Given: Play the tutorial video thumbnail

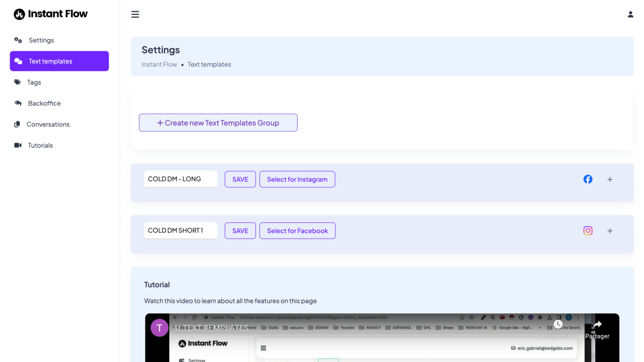Looking at the screenshot, I should pos(382,338).
